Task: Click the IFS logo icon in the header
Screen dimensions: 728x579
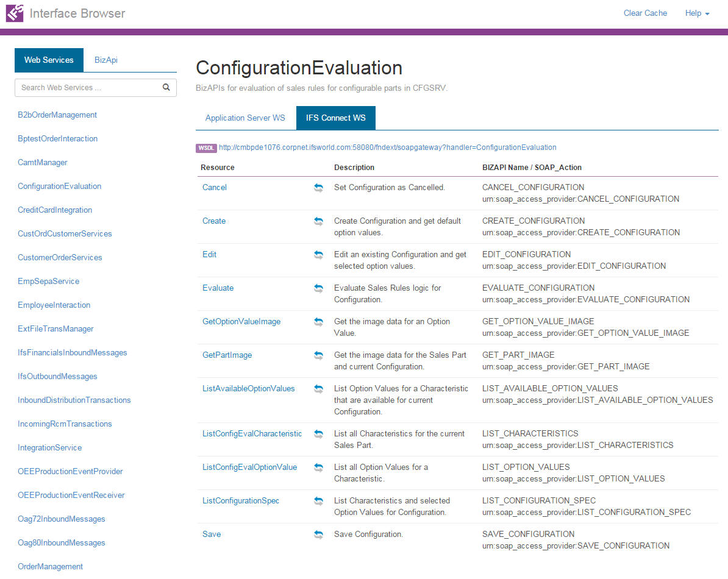Action: (14, 12)
